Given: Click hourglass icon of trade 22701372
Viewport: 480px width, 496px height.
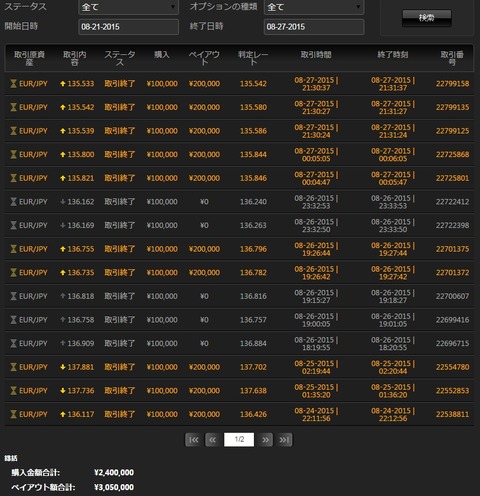Looking at the screenshot, I should (x=13, y=273).
